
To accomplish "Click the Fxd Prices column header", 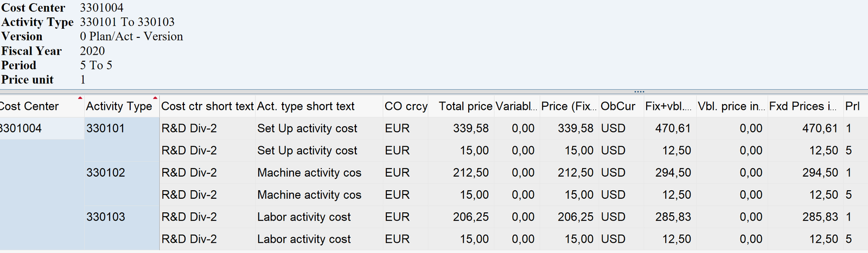I will point(802,106).
